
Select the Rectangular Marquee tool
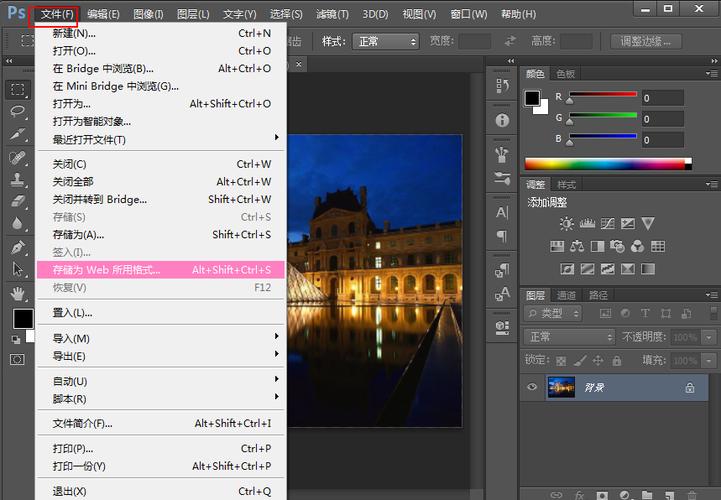click(18, 89)
